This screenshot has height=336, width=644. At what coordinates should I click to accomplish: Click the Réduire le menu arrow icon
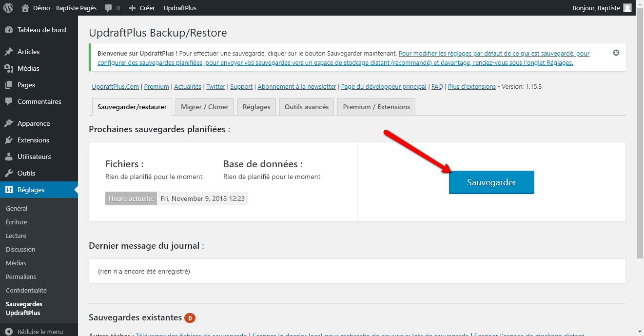point(9,332)
